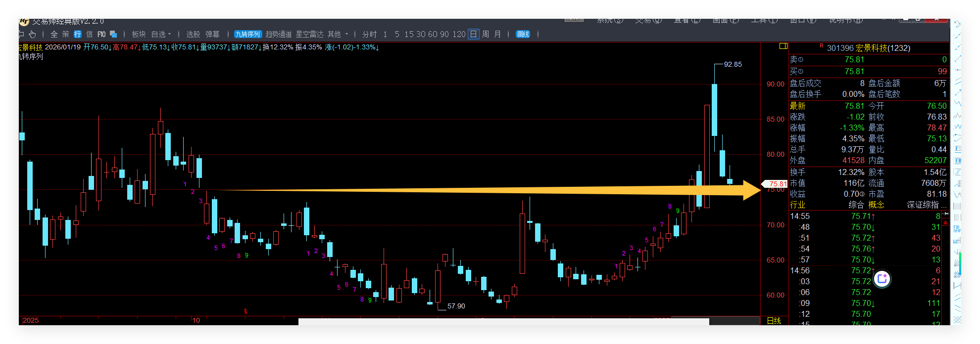Click the 外盘 41528 value

pos(853,160)
